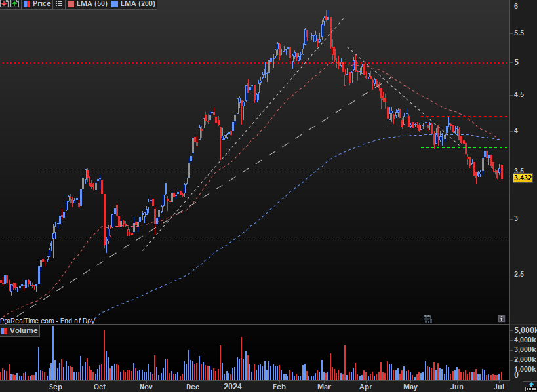
Task: Click the 2.5 price scale label
Action: click(519, 275)
